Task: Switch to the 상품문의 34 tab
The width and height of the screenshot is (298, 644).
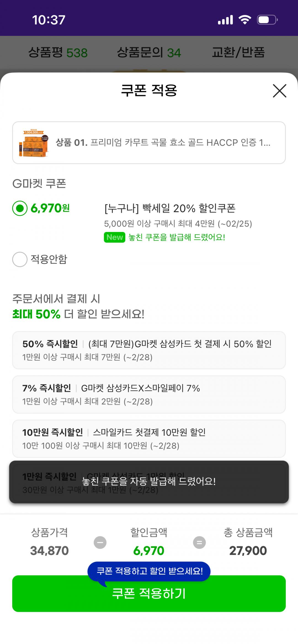Action: click(149, 52)
